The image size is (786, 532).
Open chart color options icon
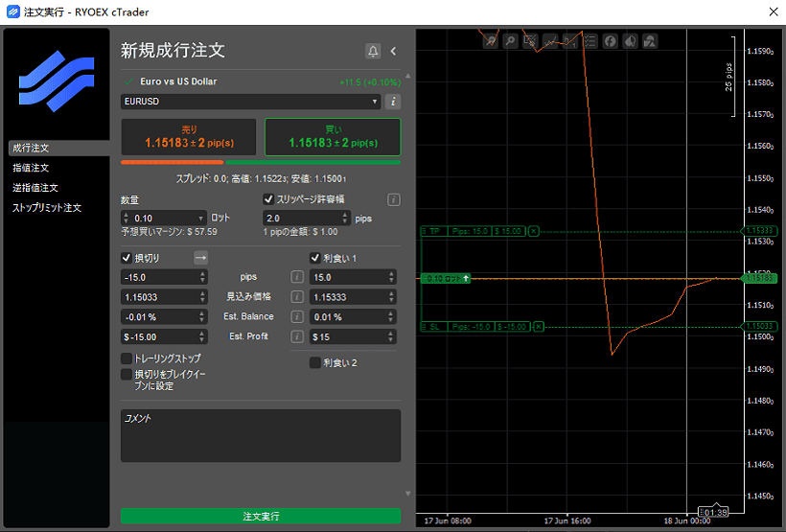630,41
